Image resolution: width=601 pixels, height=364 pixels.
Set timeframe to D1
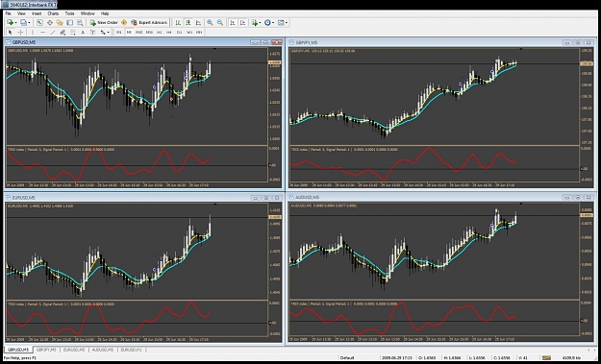coord(180,32)
